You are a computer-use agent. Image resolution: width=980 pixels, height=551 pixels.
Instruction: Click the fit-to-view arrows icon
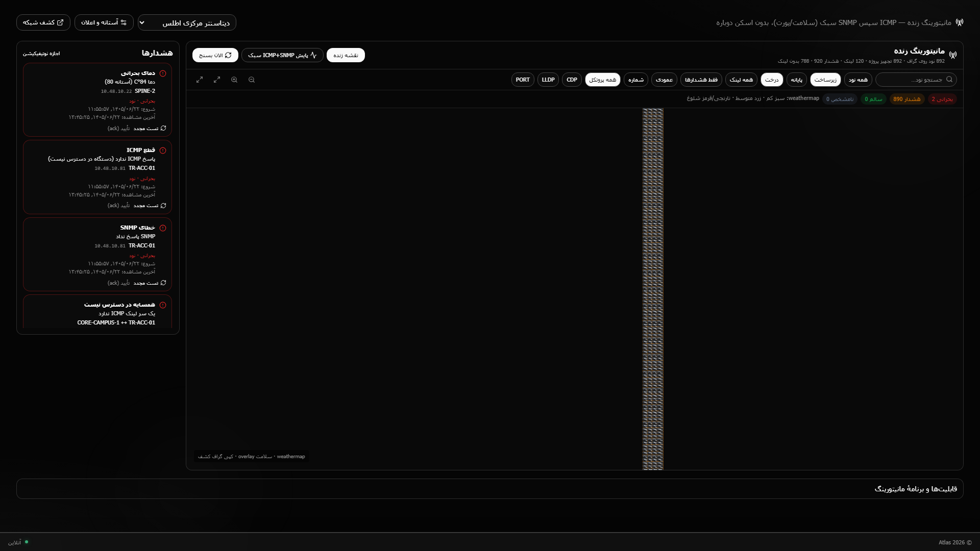217,80
